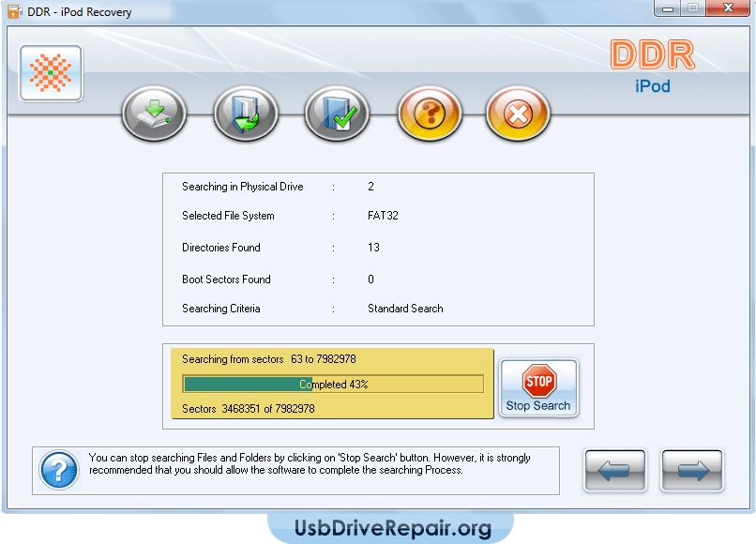Click the orange X exit icon
The image size is (756, 544).
518,113
